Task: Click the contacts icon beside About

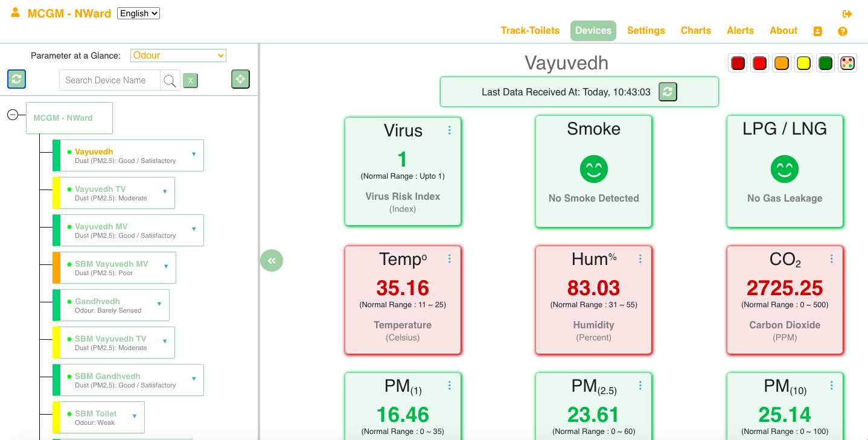Action: [818, 31]
